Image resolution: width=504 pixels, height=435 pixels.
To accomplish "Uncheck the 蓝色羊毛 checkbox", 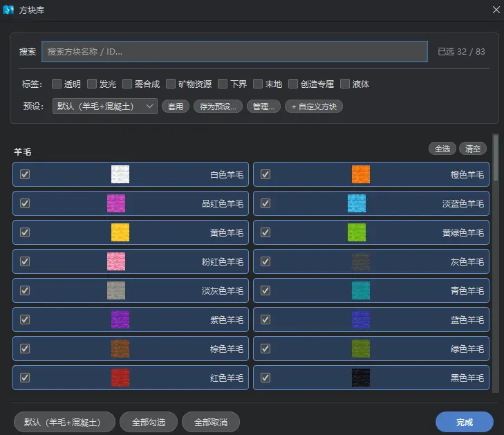I will tap(265, 320).
